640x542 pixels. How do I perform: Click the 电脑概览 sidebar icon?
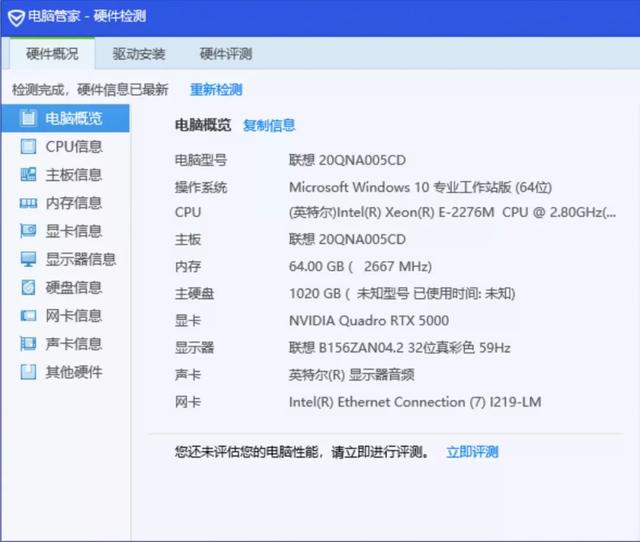28,118
